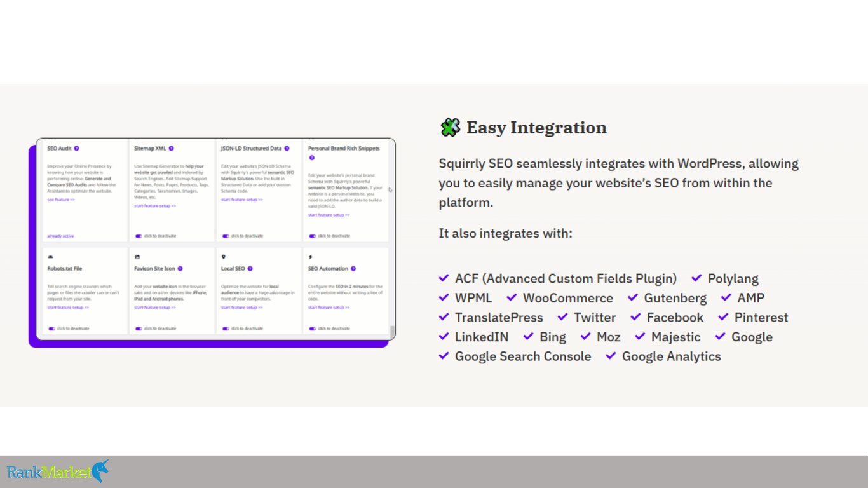Open Robots.txt File's start feature setup link

[68, 308]
